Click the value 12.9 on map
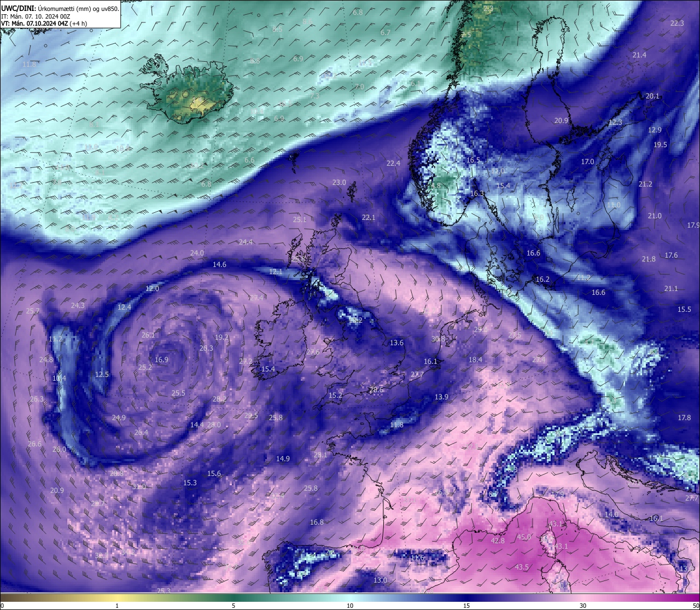 [655, 130]
